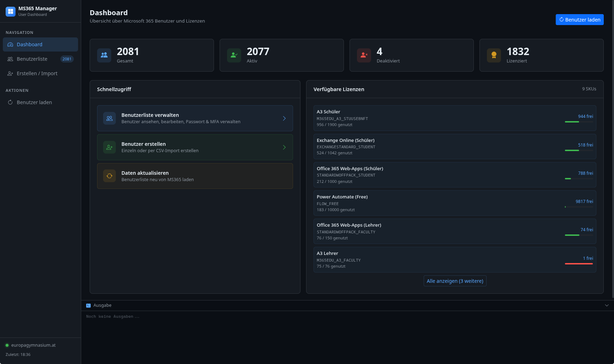
Task: Click the terminal icon next to Ausgabe
Action: (88, 305)
